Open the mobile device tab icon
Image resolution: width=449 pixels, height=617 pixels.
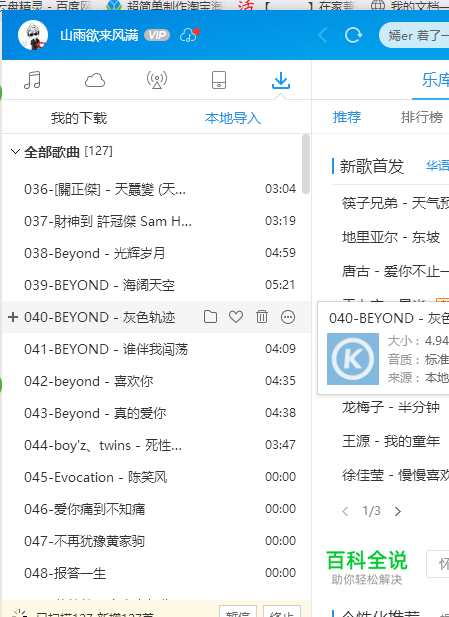click(x=219, y=80)
